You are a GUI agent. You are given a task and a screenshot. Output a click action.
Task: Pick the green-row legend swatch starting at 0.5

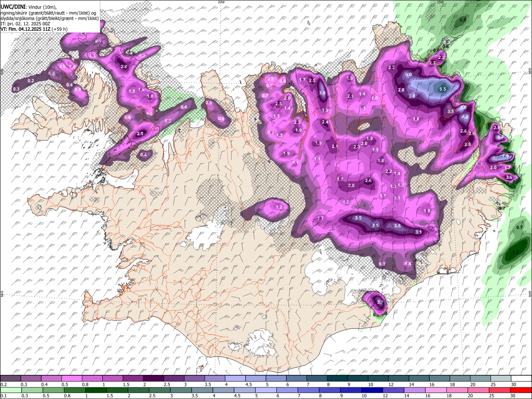point(53,390)
